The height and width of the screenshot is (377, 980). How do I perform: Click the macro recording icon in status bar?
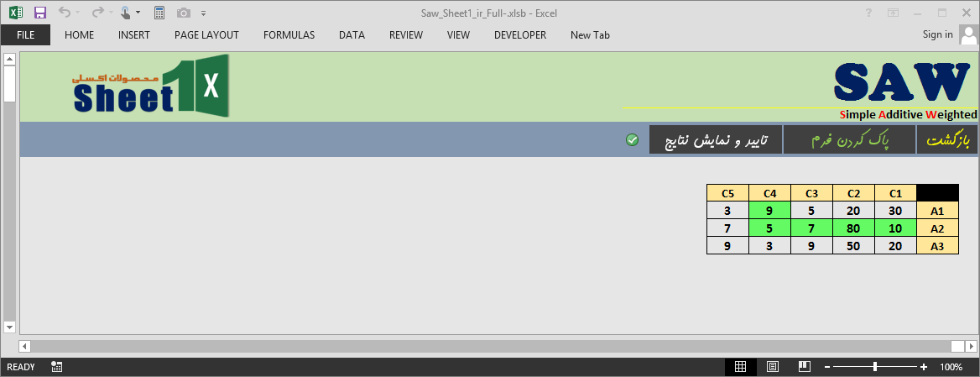coord(57,367)
